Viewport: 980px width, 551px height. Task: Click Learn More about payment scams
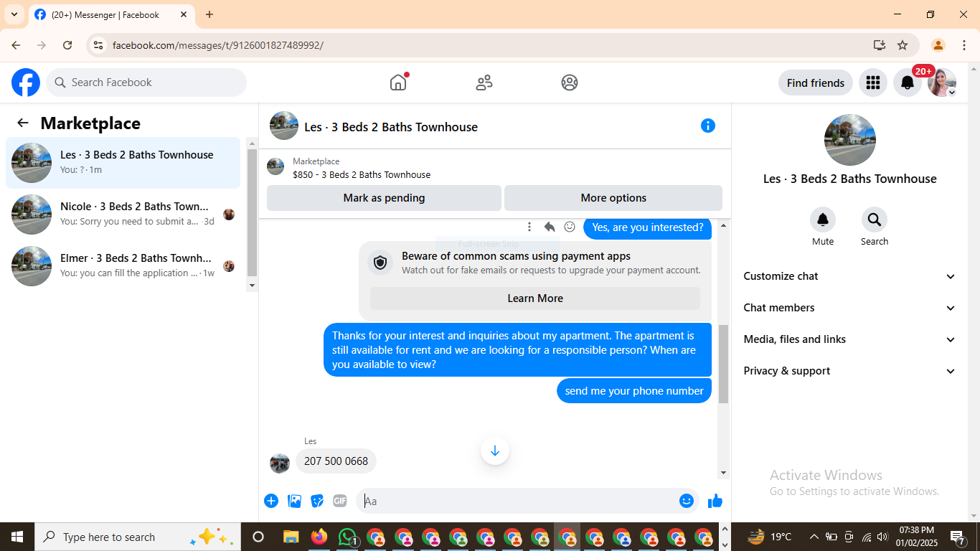pyautogui.click(x=535, y=298)
